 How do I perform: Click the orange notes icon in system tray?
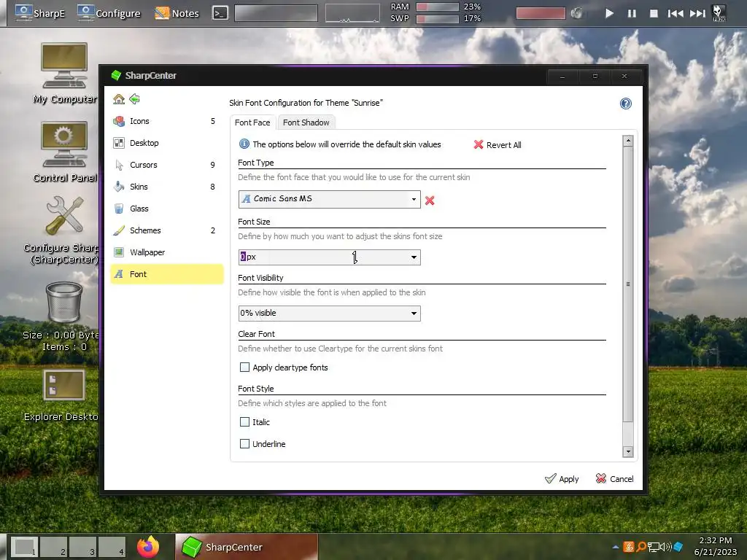click(x=629, y=547)
